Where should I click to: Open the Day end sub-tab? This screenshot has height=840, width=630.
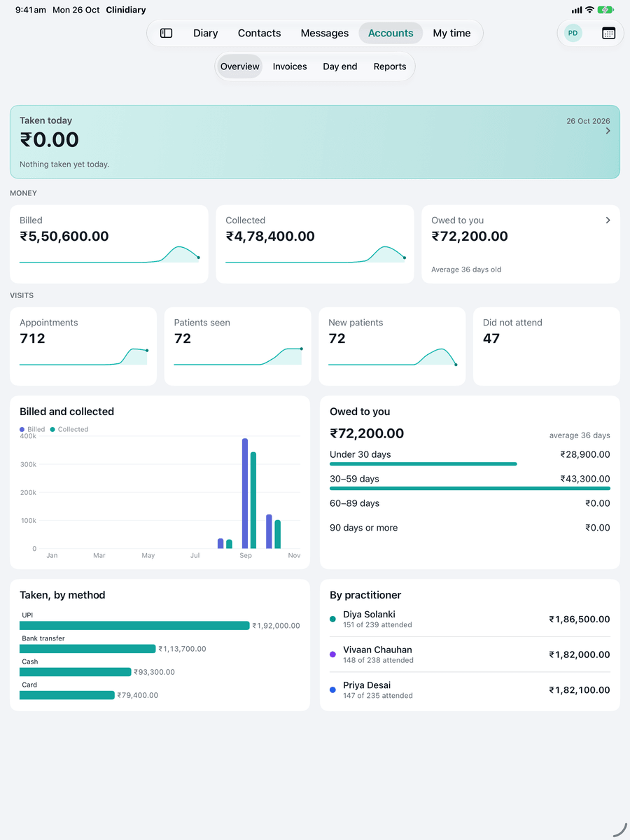(340, 66)
